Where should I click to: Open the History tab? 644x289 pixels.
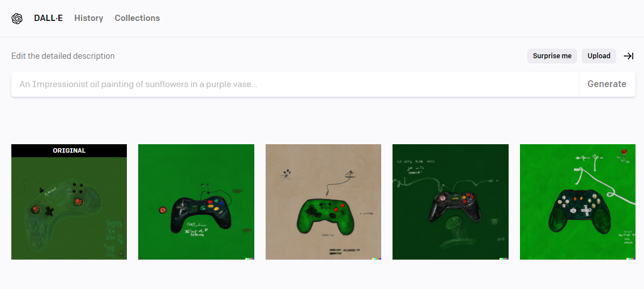point(89,18)
